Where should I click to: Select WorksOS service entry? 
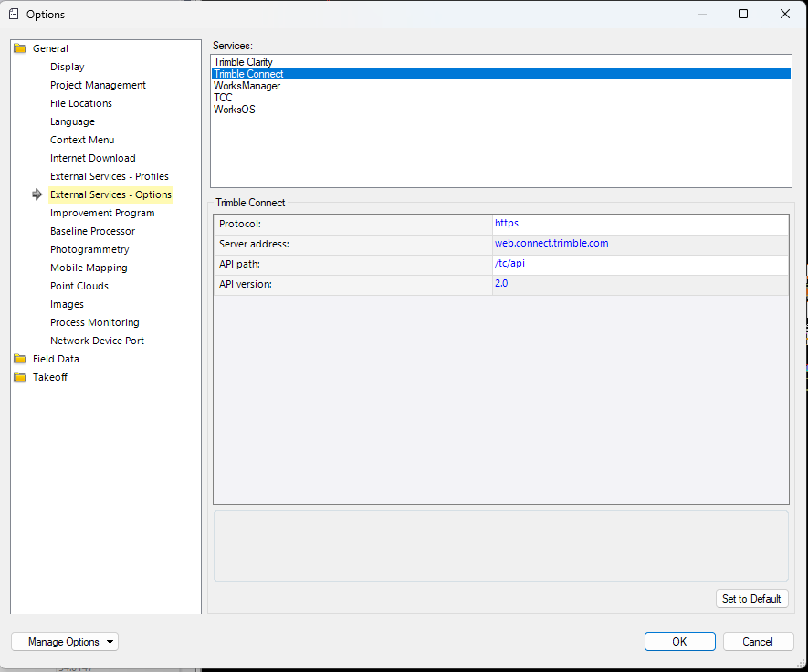[235, 110]
